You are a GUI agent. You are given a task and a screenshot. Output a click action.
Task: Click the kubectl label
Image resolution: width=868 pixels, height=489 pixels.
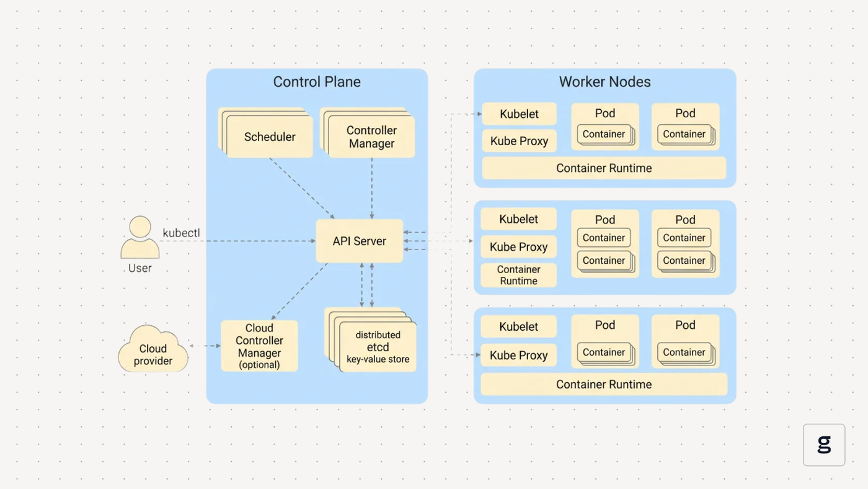[x=181, y=233]
